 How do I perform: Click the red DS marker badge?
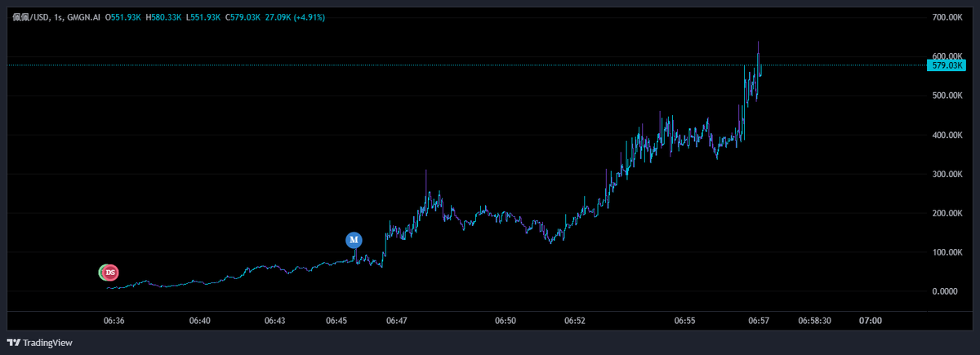point(110,273)
